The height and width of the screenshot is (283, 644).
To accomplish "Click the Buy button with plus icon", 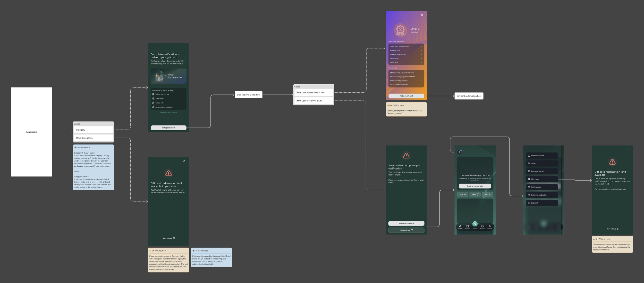I will pos(463,195).
